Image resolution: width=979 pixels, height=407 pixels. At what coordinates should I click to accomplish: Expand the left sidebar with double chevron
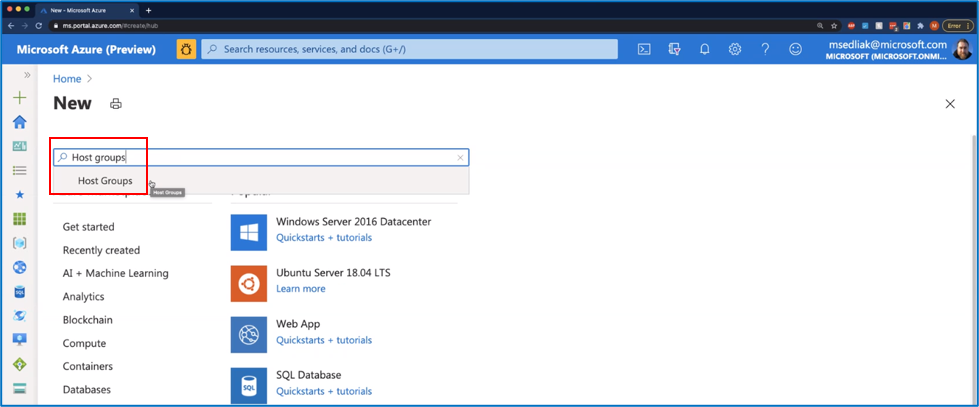27,75
